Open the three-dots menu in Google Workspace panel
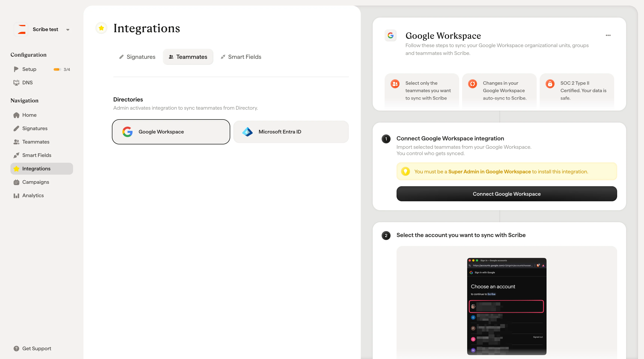The image size is (644, 359). (x=608, y=36)
